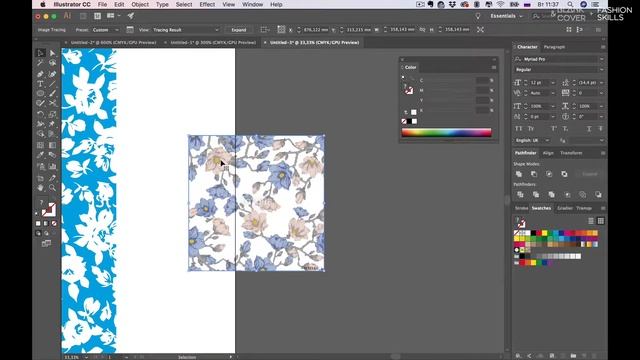Switch to the Untitled-2 document tab
Image resolution: width=640 pixels, height=360 pixels.
click(113, 42)
